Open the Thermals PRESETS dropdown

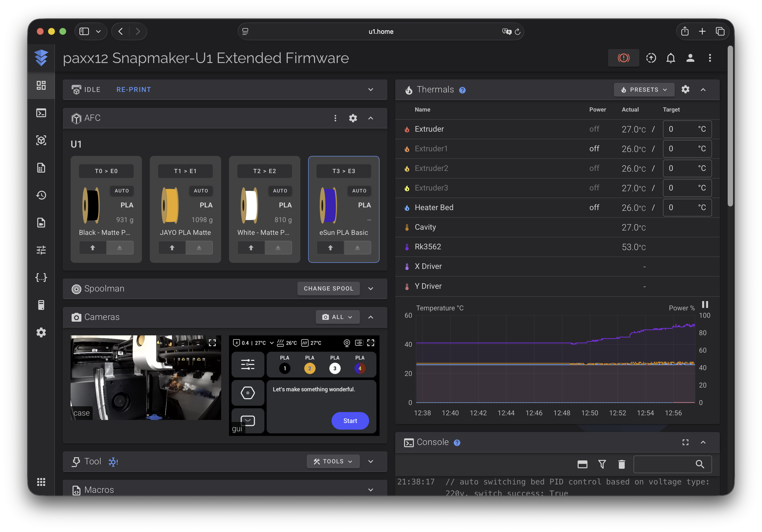point(644,90)
